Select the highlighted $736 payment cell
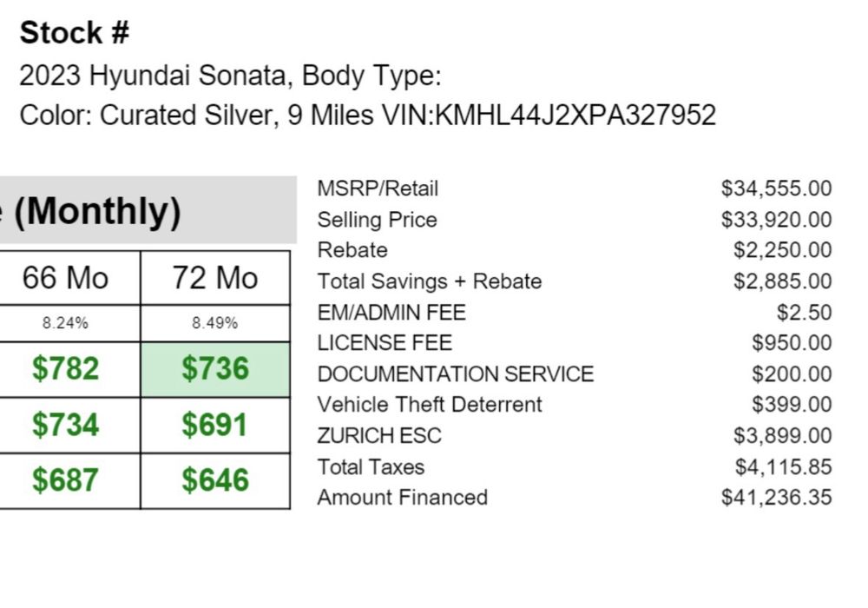 click(x=214, y=369)
